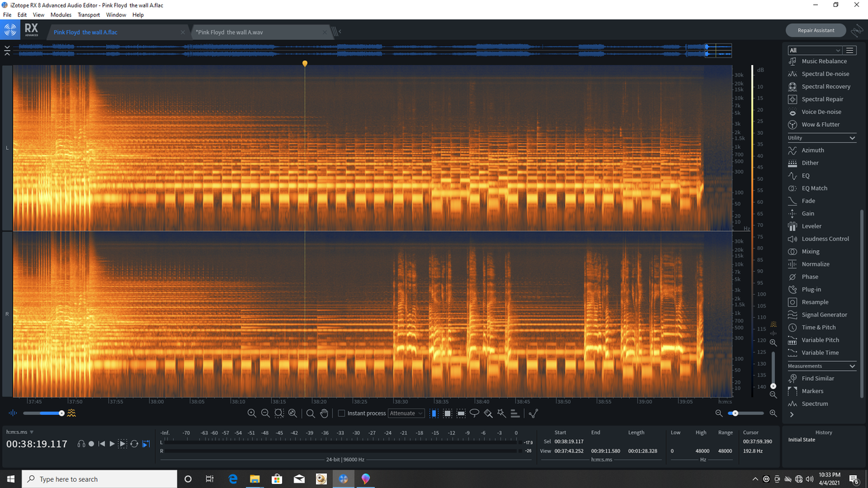Screen dimensions: 868x488
Task: Open the module list view menu
Action: tap(850, 50)
